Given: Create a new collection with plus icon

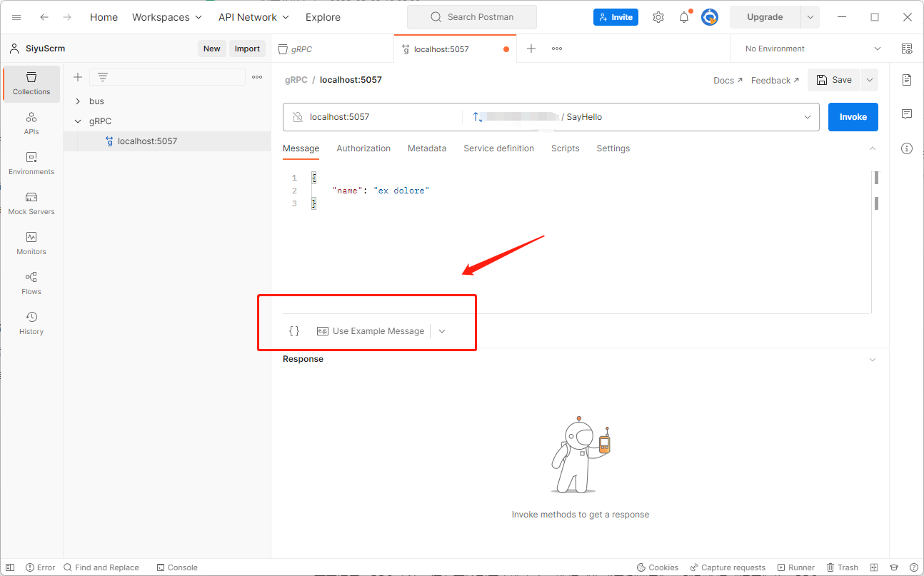Looking at the screenshot, I should click(78, 77).
